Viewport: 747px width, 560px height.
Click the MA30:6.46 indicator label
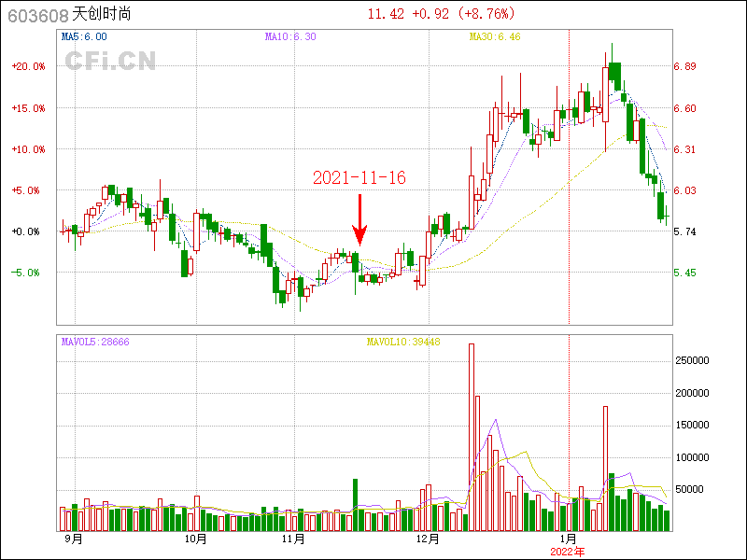495,36
